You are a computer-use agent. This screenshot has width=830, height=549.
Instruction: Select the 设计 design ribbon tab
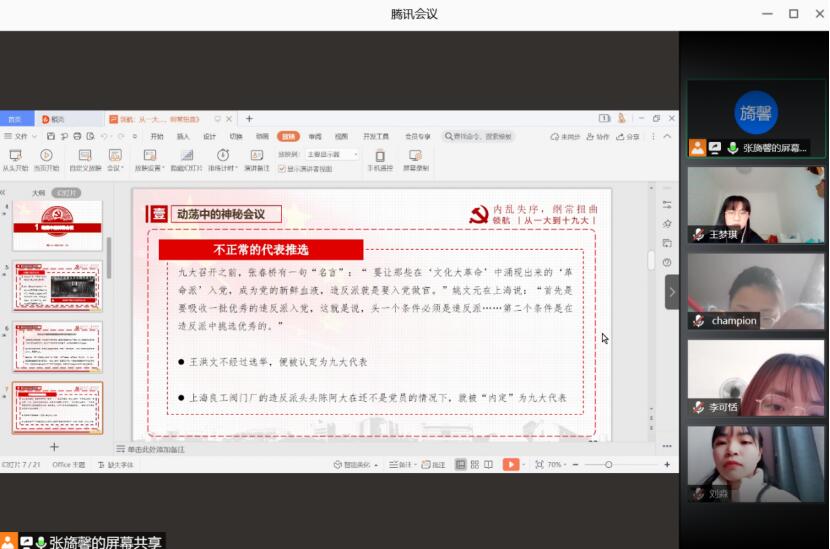point(210,136)
